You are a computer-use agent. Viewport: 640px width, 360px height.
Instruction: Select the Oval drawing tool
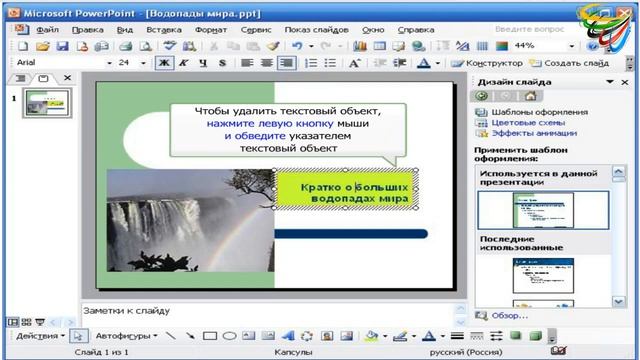click(230, 336)
